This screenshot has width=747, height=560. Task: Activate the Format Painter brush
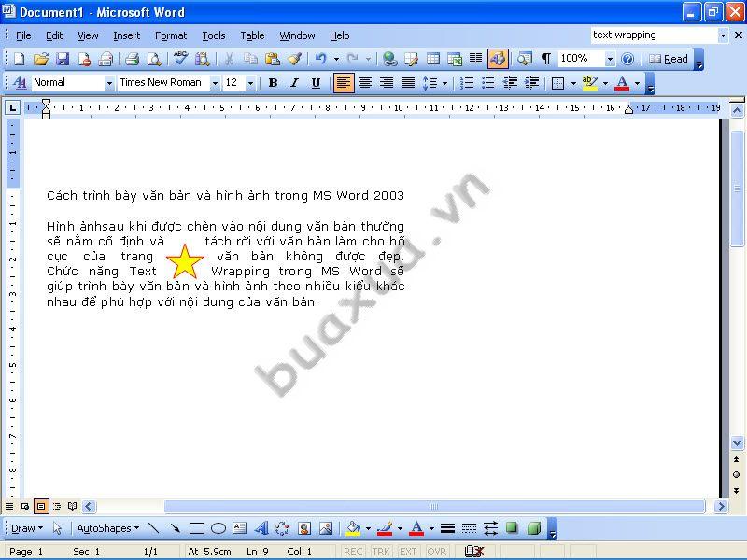294,59
